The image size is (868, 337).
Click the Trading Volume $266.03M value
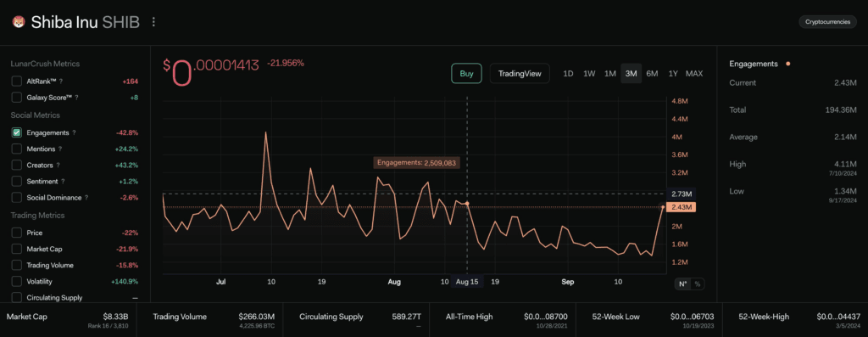click(257, 317)
